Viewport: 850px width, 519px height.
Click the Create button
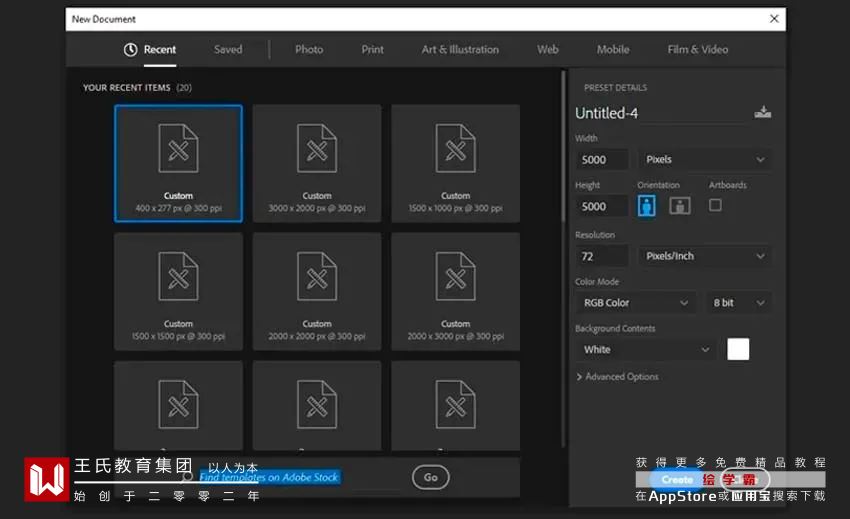coord(677,479)
